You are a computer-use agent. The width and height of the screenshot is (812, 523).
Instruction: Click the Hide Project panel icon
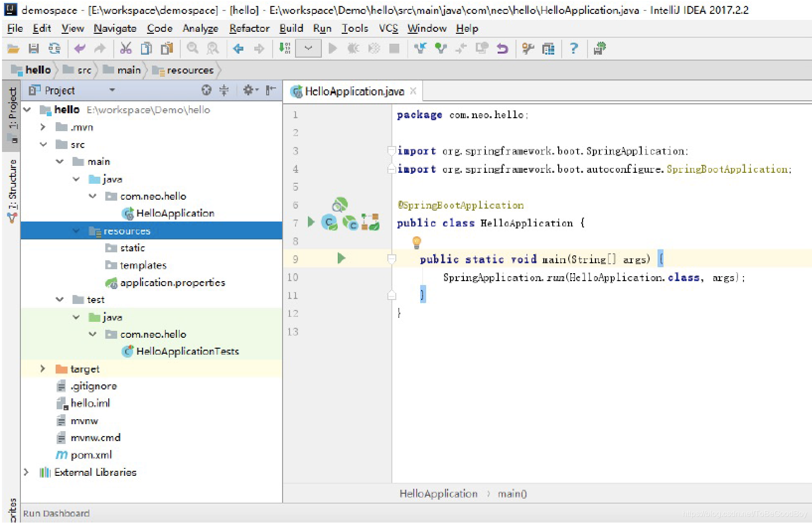[x=271, y=90]
